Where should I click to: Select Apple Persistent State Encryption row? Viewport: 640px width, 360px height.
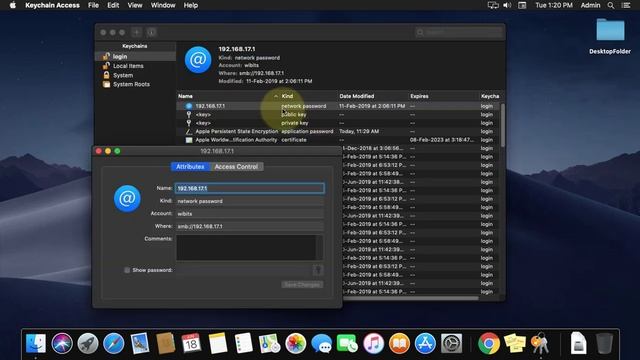(338, 131)
